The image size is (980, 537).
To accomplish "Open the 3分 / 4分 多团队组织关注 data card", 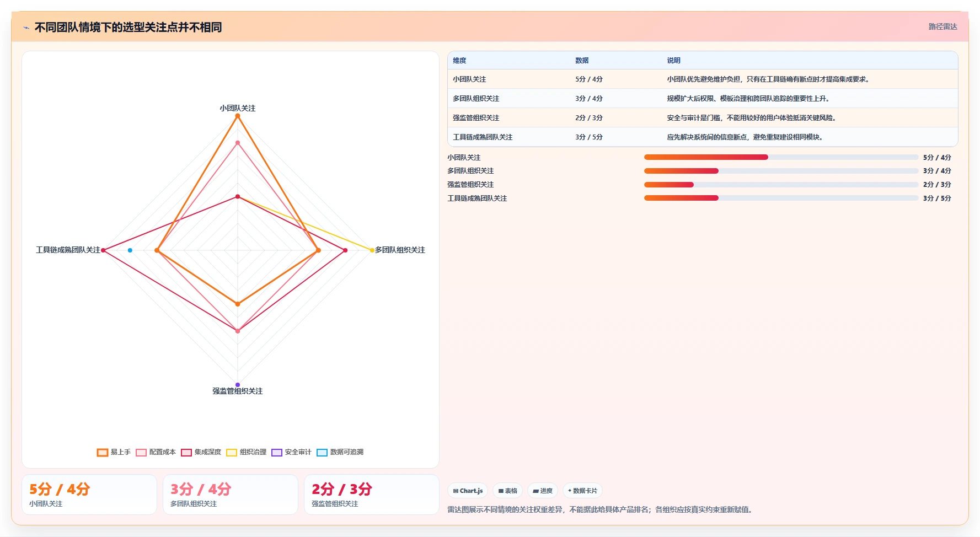I will (x=231, y=495).
